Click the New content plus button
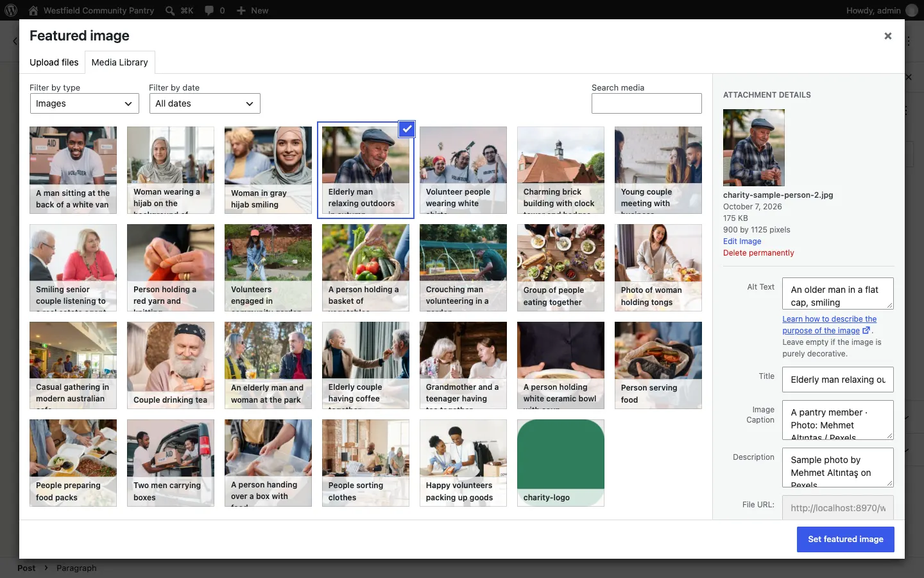Viewport: 924px width, 578px height. pos(252,10)
